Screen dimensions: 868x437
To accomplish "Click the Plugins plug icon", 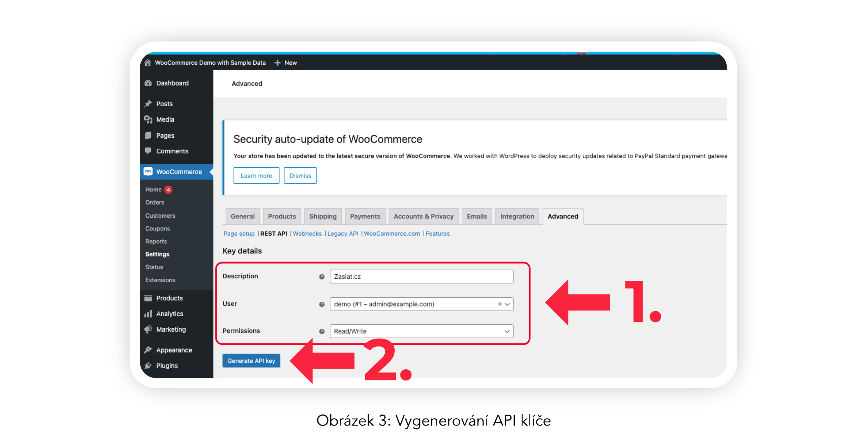I will [148, 366].
